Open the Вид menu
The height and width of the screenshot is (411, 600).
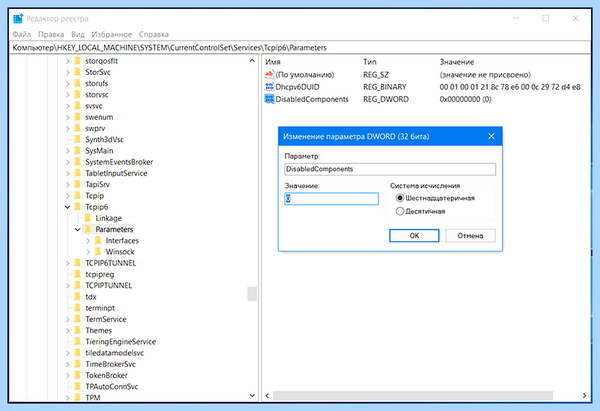point(78,34)
